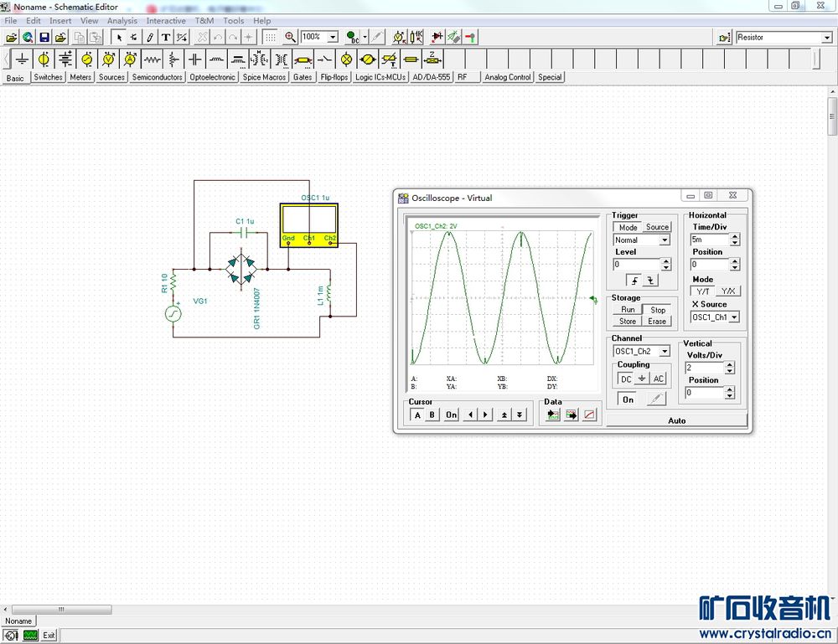Switch coupling to AC
The width and height of the screenshot is (838, 644).
(x=659, y=379)
